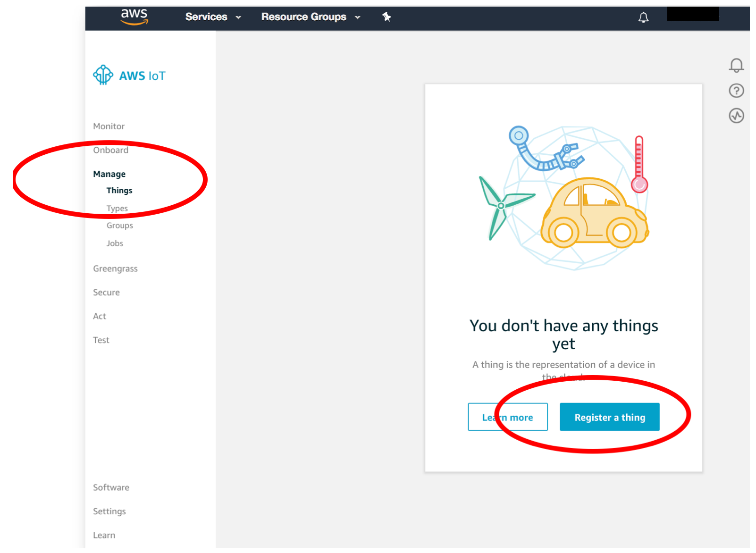This screenshot has width=756, height=553.
Task: Open Groups under Manage
Action: (120, 226)
